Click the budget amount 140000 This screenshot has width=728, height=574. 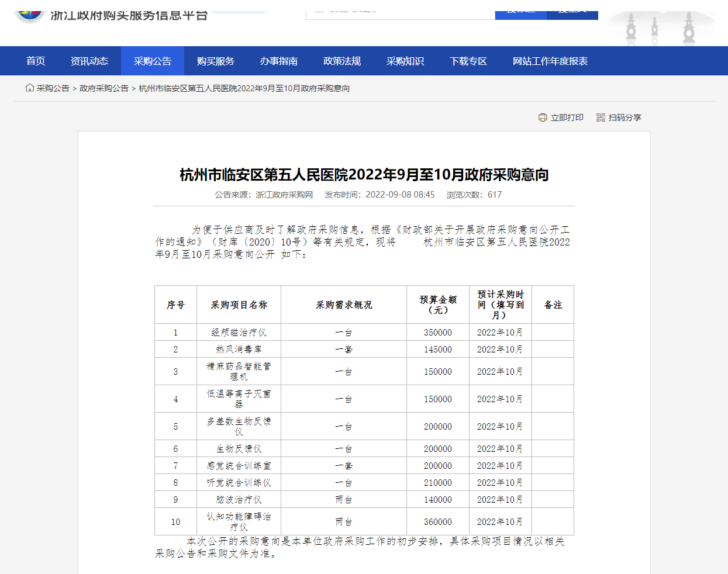pos(438,500)
